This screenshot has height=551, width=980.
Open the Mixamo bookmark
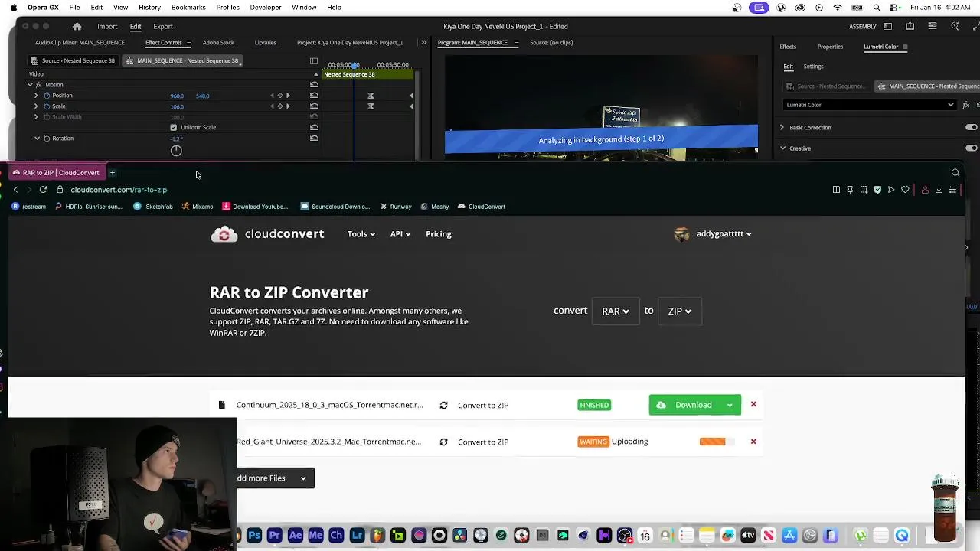(x=198, y=207)
